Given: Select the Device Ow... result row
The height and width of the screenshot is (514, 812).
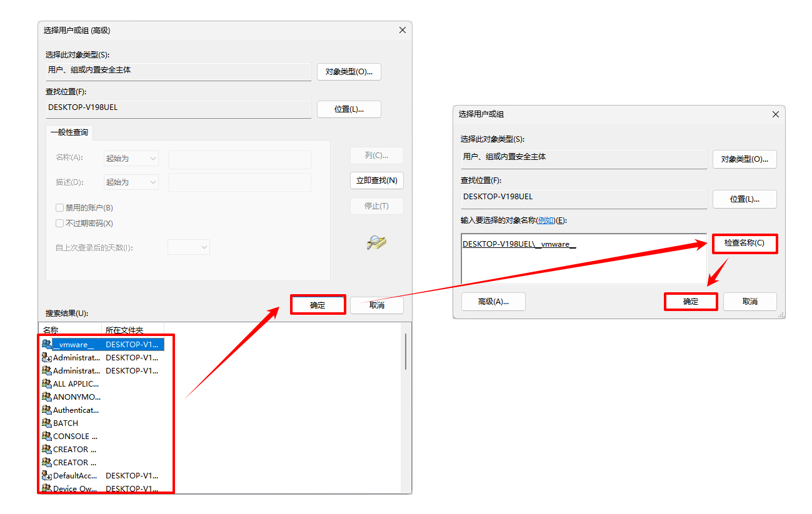Looking at the screenshot, I should pyautogui.click(x=101, y=488).
